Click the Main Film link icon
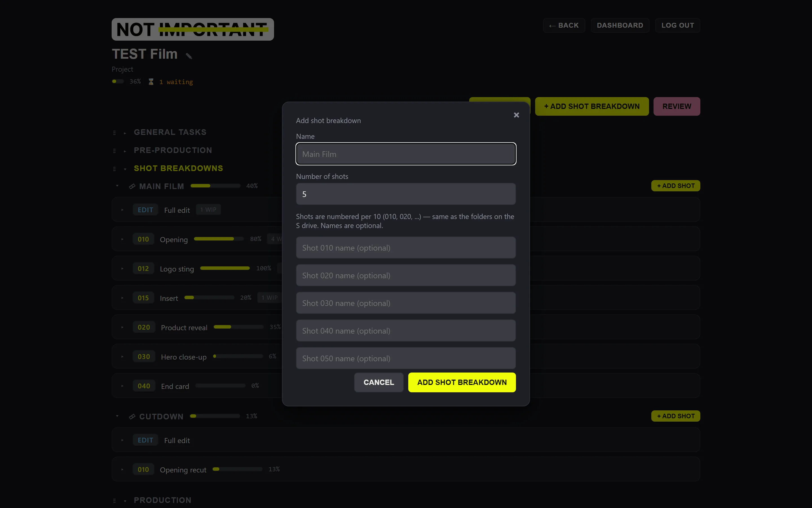Screen dimensions: 812x508 pyautogui.click(x=132, y=186)
